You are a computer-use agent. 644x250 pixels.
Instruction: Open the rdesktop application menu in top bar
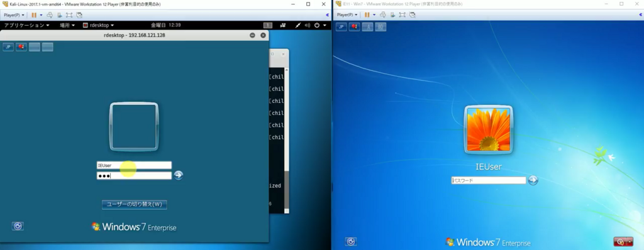point(99,25)
